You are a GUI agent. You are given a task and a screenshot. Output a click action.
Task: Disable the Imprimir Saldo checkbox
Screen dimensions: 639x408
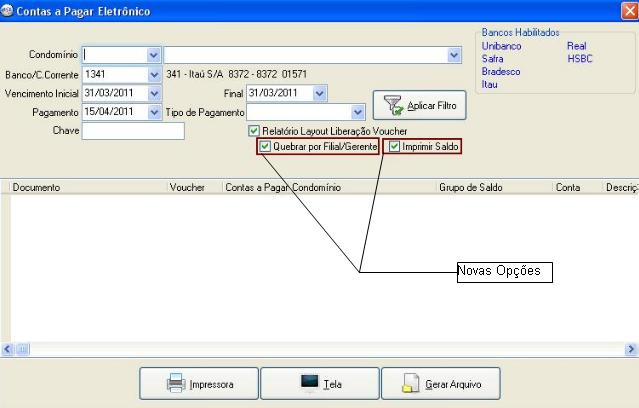click(394, 147)
